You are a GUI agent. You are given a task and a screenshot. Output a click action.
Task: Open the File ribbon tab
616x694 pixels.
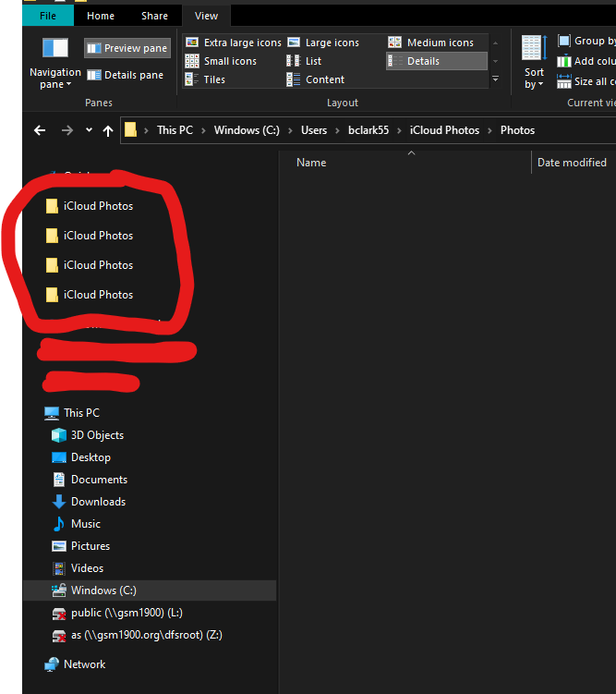(x=48, y=16)
